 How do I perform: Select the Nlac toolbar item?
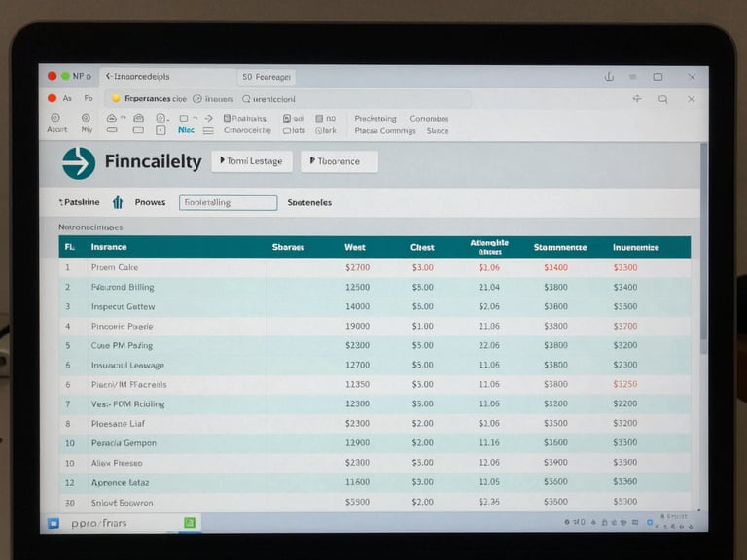(186, 130)
